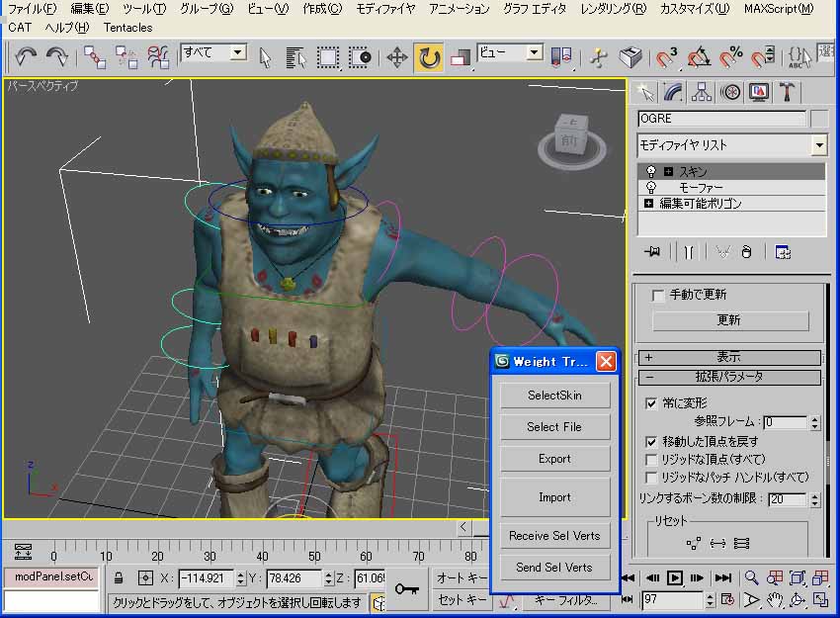The width and height of the screenshot is (840, 618).
Task: Toggle 3D Snaps magnet icon
Action: [667, 57]
